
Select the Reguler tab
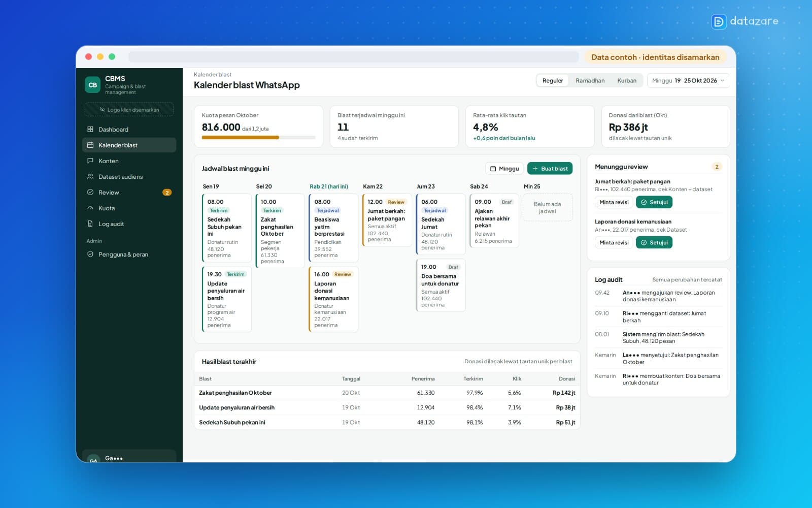point(553,81)
